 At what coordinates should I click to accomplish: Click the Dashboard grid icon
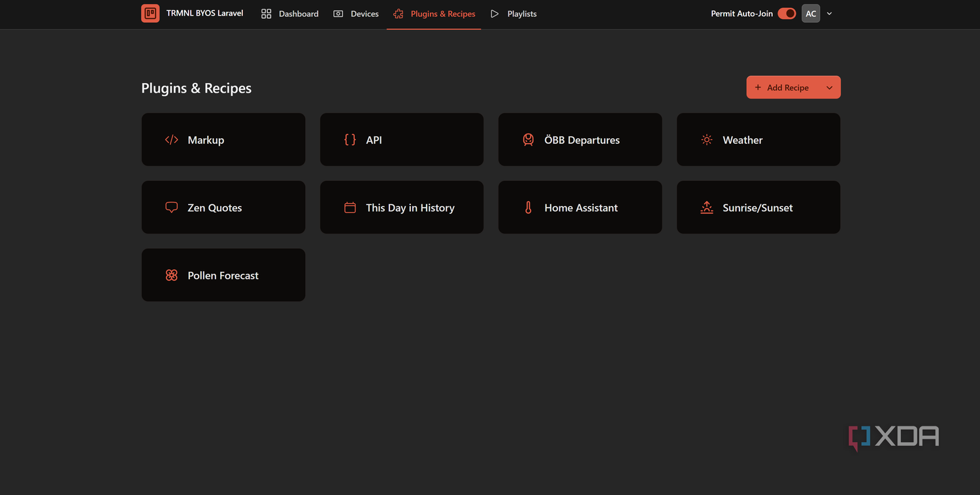[266, 14]
